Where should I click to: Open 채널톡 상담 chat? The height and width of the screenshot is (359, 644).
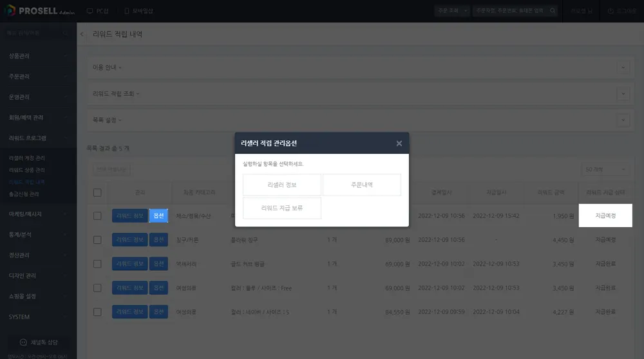(38, 342)
